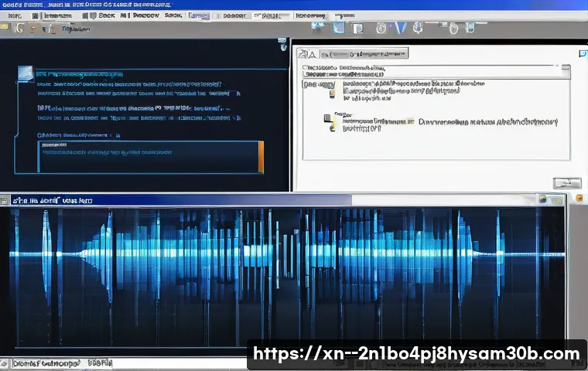The width and height of the screenshot is (588, 371).
Task: Select the upper list item icon in dialog
Action: [332, 94]
